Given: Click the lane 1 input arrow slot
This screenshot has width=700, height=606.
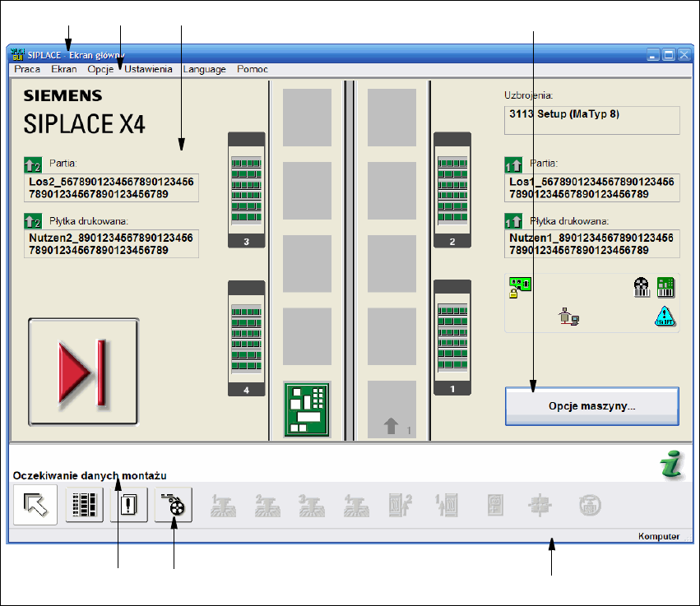Looking at the screenshot, I should 392,409.
